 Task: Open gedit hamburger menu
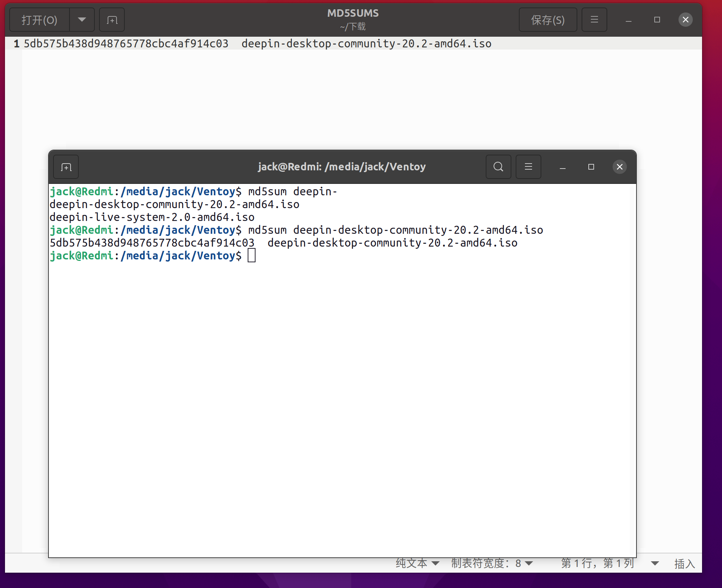coord(594,20)
